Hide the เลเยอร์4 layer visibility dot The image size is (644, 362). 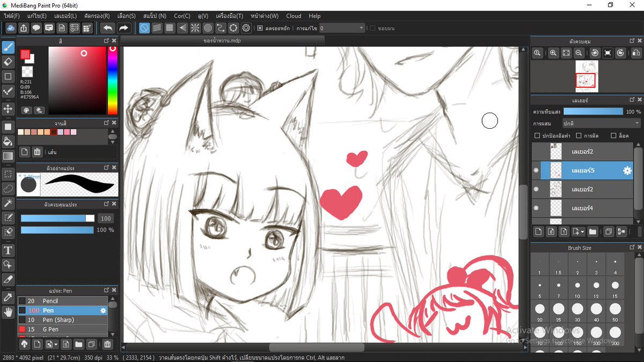536,208
